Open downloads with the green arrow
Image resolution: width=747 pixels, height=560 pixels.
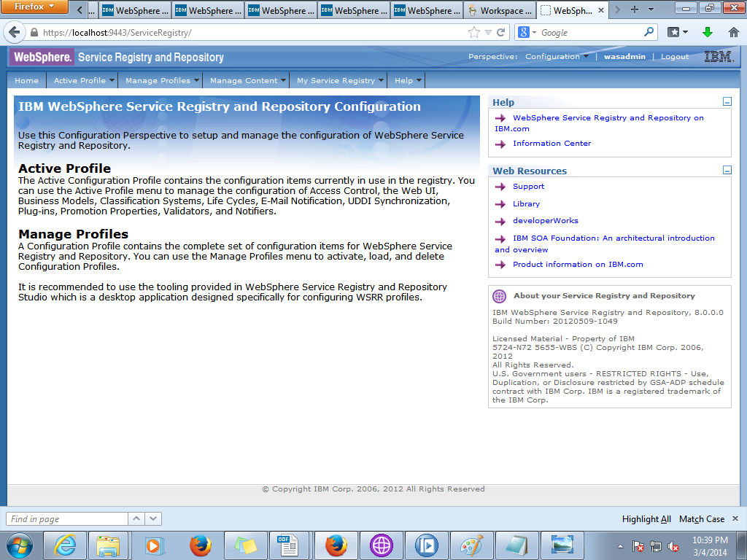click(x=708, y=32)
